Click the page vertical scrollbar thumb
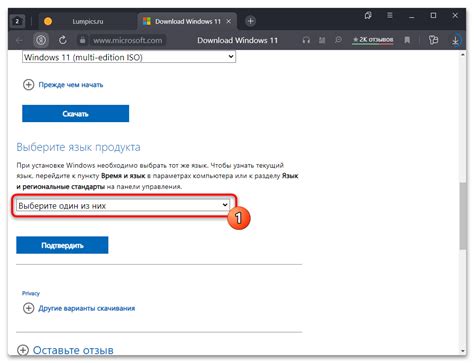This screenshot has height=363, width=474. (x=463, y=216)
